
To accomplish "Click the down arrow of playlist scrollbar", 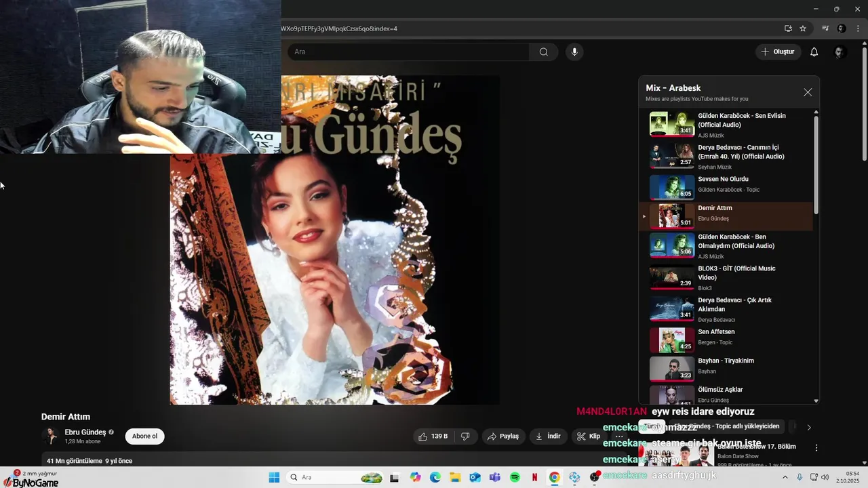I will 816,401.
